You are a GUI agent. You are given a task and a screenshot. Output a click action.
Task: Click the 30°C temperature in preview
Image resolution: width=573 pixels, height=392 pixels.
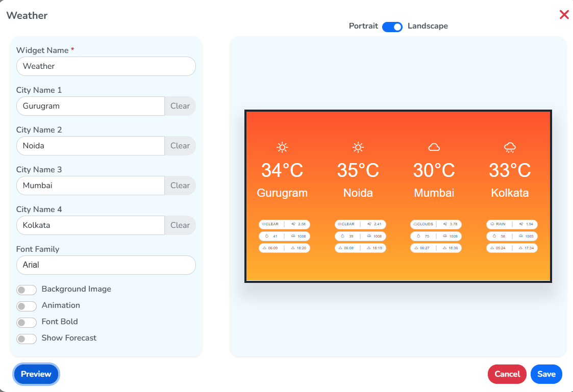tap(434, 170)
